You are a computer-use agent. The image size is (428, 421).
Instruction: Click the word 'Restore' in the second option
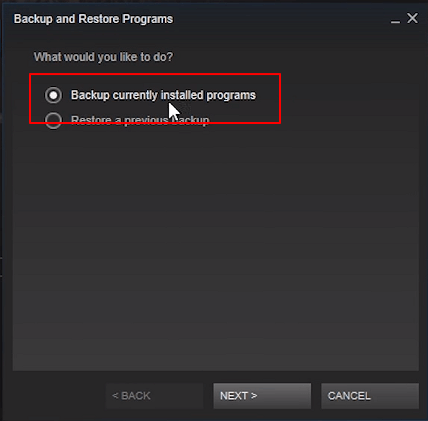click(91, 120)
